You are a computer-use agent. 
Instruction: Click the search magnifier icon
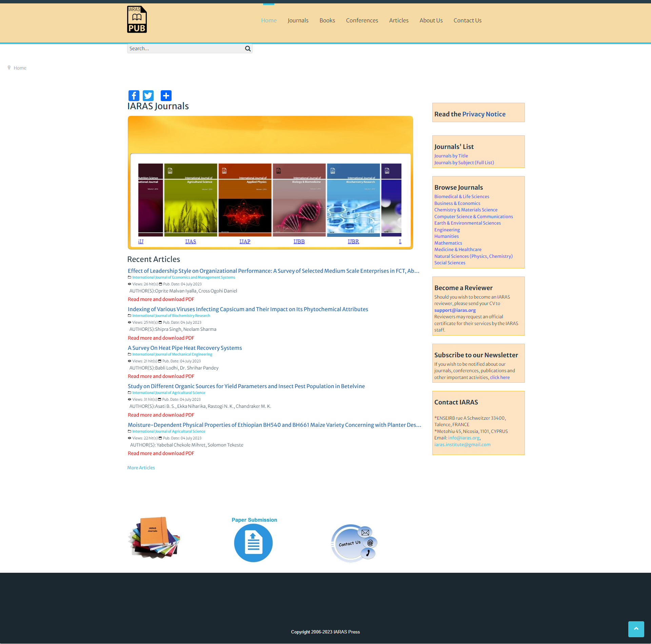pyautogui.click(x=248, y=49)
